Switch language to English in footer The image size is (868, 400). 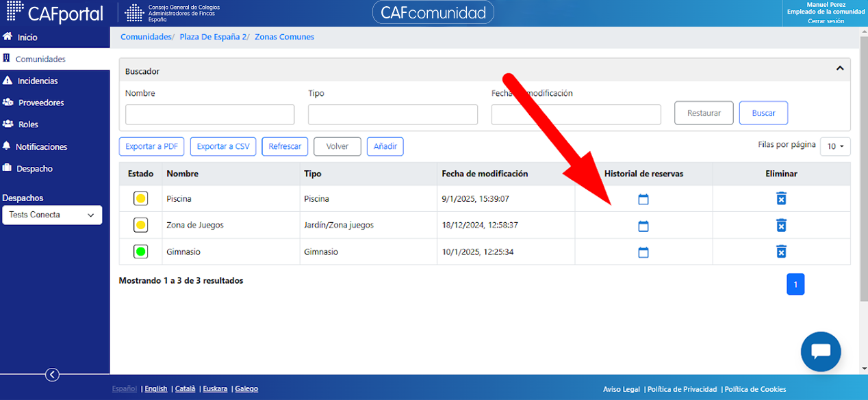click(156, 389)
